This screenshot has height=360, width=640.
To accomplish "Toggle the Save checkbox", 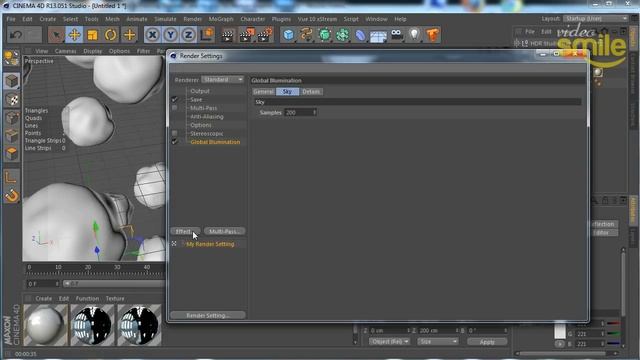I will [175, 100].
